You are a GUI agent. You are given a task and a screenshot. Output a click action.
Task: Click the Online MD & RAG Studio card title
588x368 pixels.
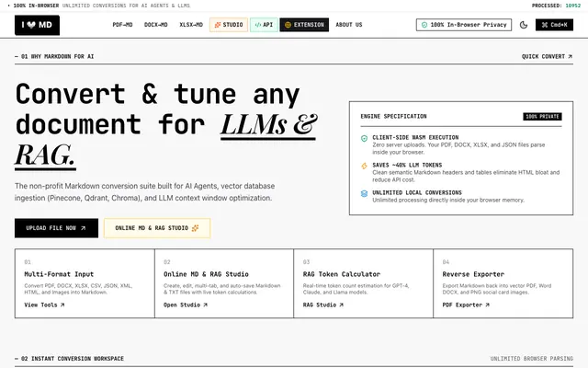point(206,274)
